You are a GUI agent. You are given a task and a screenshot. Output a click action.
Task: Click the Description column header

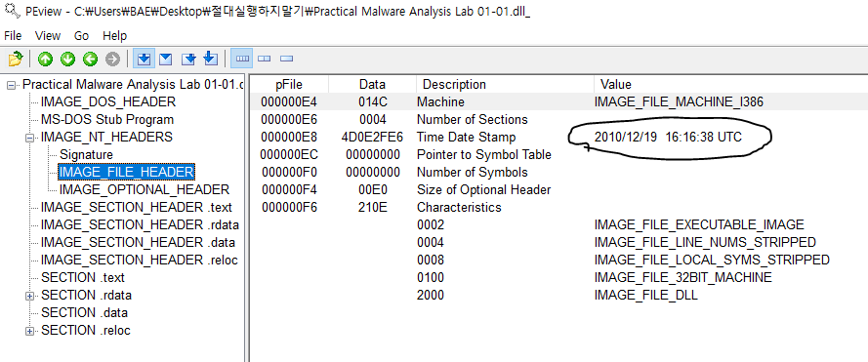tap(506, 85)
